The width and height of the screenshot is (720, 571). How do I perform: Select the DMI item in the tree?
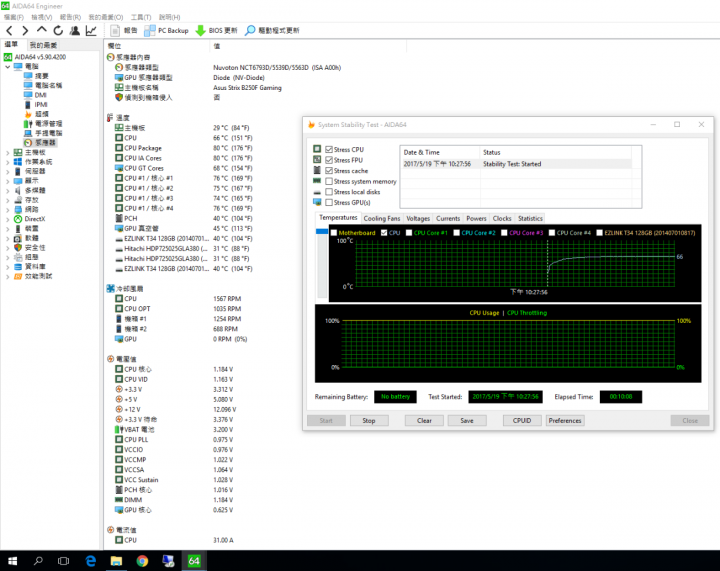click(x=40, y=95)
